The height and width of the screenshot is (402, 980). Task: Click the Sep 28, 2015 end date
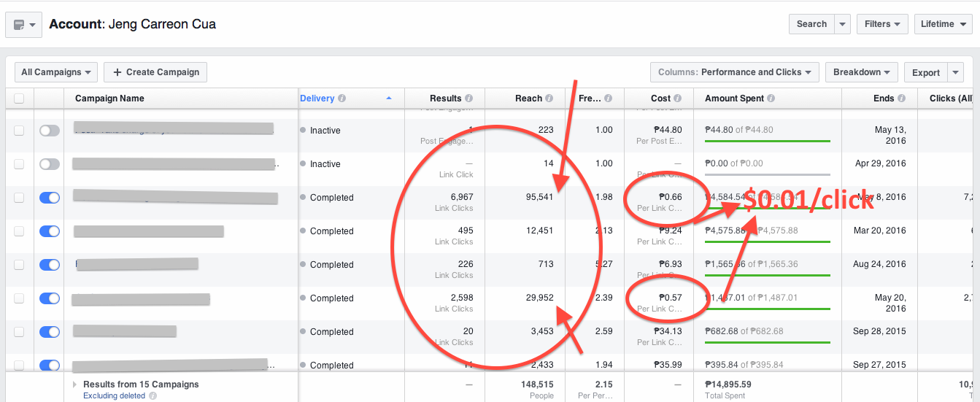[879, 332]
